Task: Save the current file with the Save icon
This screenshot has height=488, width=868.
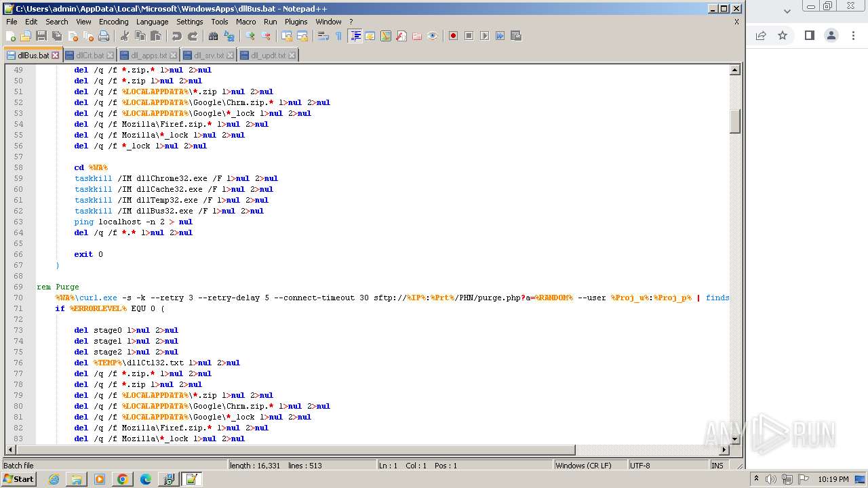Action: tap(41, 36)
